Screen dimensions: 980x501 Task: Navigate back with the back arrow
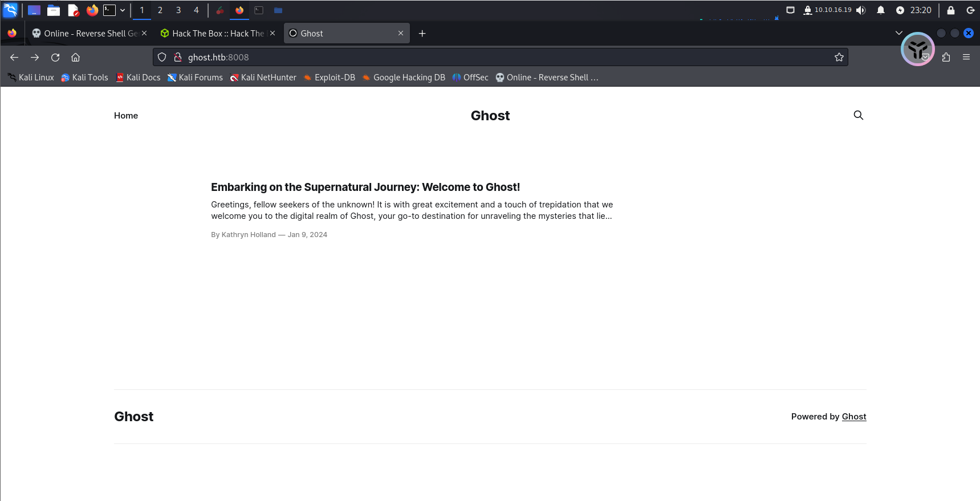click(x=14, y=57)
